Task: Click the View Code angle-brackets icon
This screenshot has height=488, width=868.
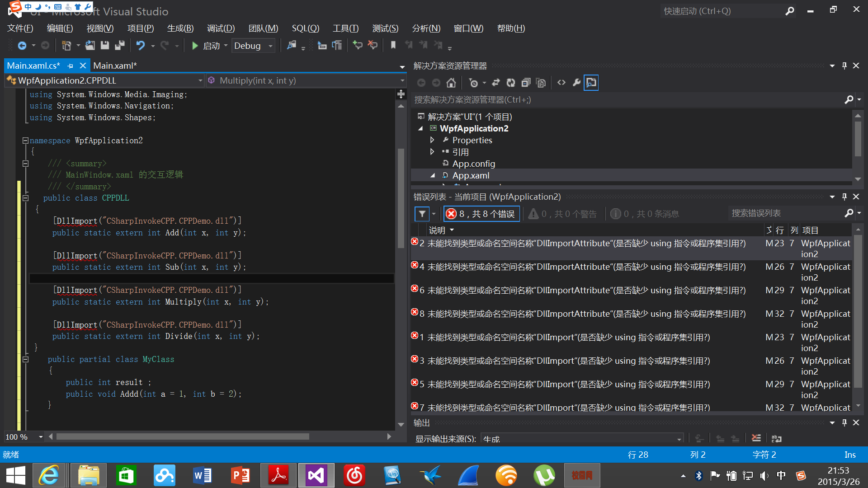Action: point(561,83)
